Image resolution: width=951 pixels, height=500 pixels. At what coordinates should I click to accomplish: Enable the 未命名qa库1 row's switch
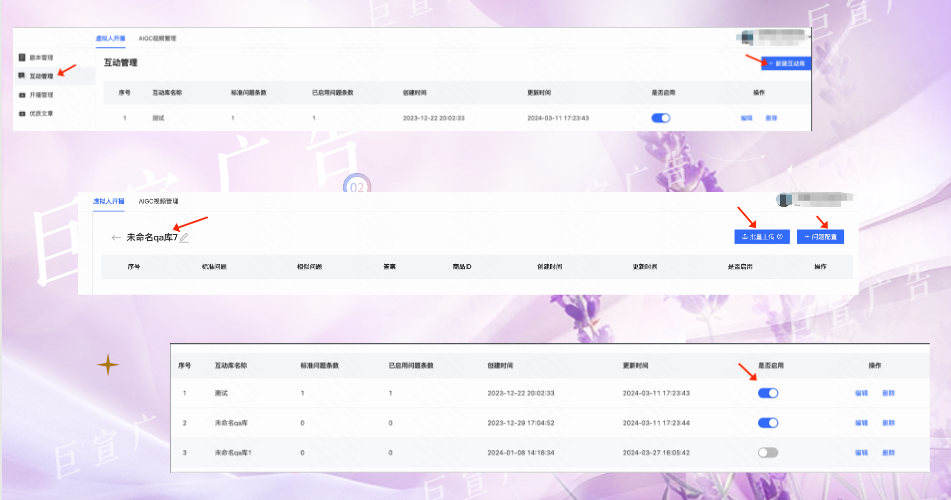pyautogui.click(x=768, y=453)
